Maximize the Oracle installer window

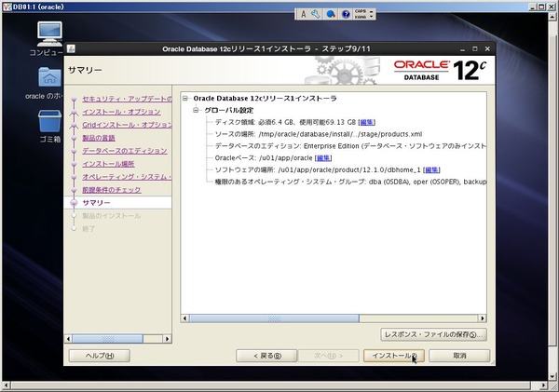(475, 48)
